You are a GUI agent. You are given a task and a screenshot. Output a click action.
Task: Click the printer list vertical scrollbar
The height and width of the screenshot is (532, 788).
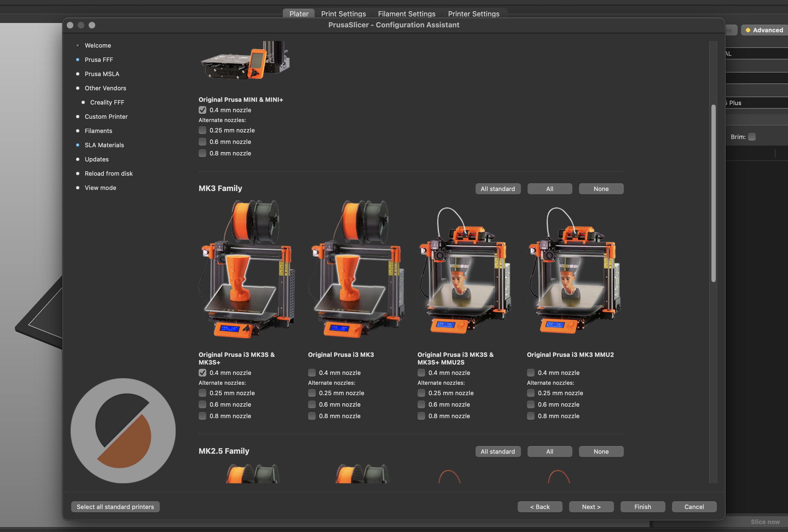(x=713, y=193)
